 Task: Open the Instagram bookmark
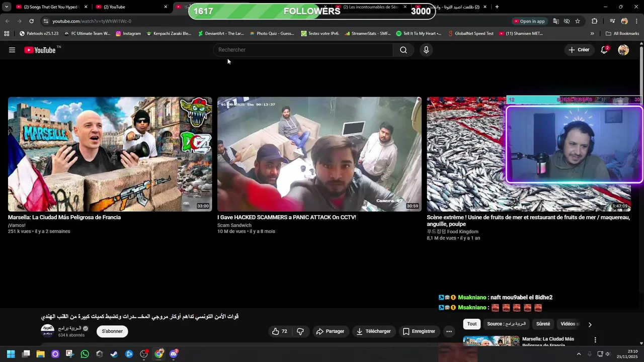tap(128, 34)
